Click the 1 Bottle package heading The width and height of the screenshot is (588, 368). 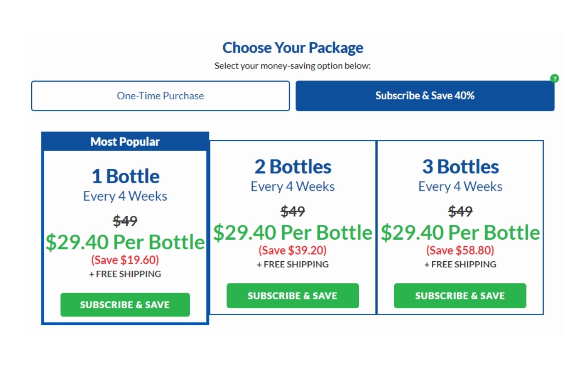[x=125, y=176]
